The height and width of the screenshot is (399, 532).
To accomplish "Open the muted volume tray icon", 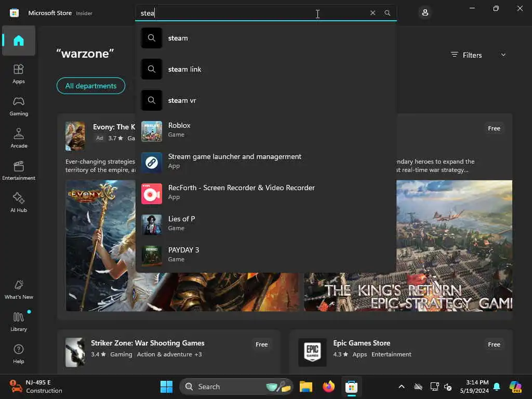I will tap(448, 387).
